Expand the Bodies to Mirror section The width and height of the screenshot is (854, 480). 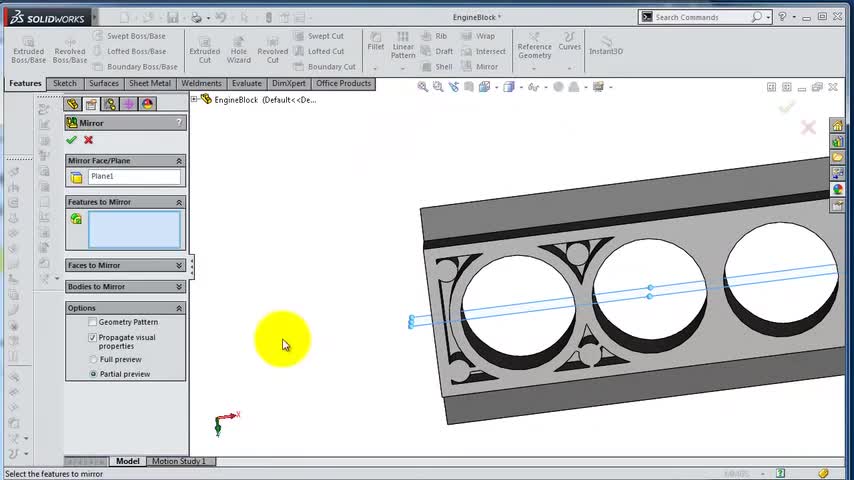pyautogui.click(x=125, y=287)
